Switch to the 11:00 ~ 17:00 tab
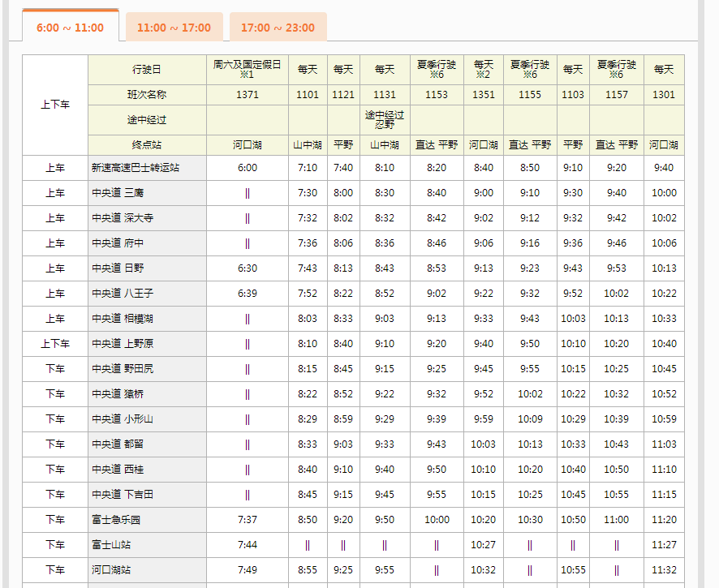This screenshot has height=588, width=719. point(174,28)
